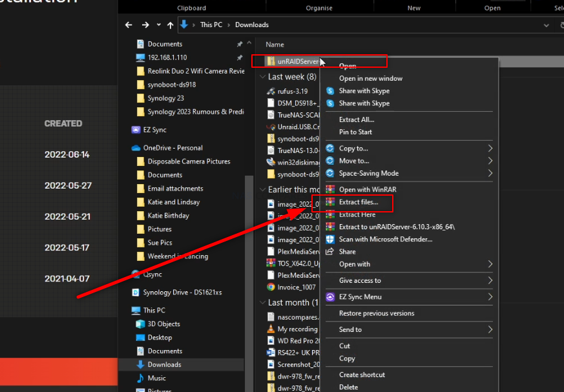Choose Open in new window
The height and width of the screenshot is (392, 564).
pos(370,78)
